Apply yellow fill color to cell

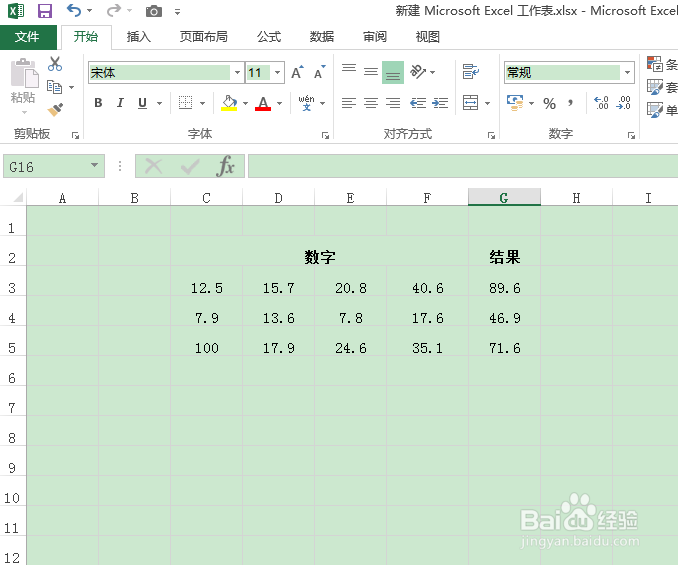coord(229,103)
